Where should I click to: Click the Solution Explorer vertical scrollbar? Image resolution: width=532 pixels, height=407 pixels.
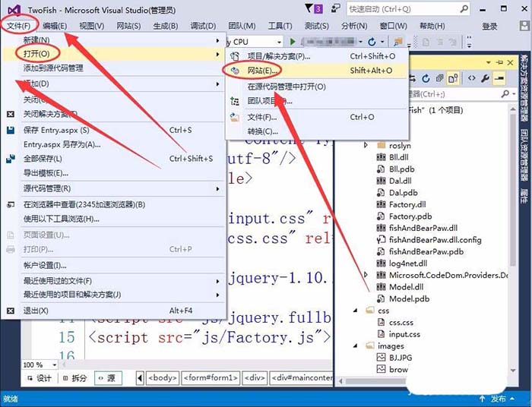pyautogui.click(x=513, y=190)
